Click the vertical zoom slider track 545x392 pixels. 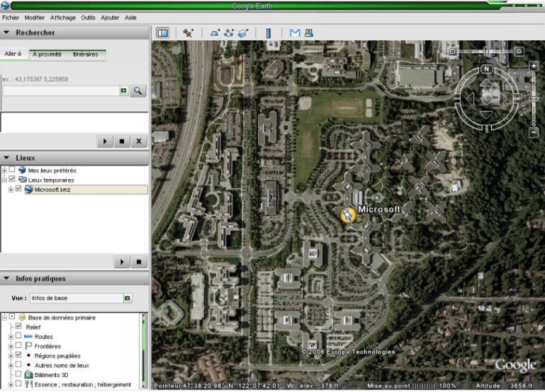click(x=534, y=100)
